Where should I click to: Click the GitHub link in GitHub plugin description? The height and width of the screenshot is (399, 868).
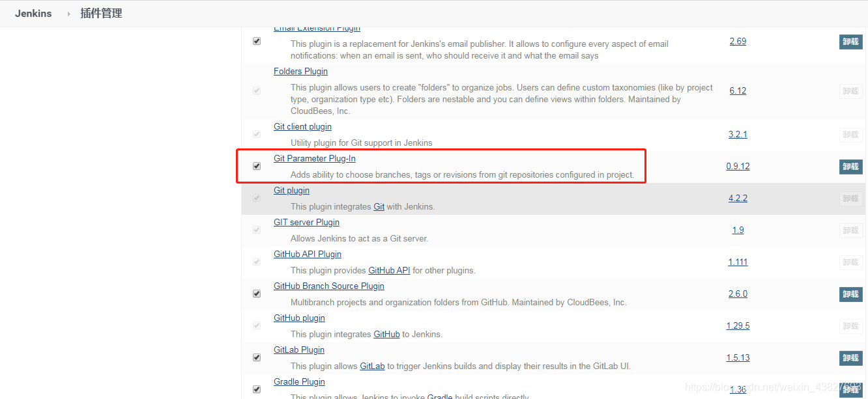pyautogui.click(x=386, y=334)
